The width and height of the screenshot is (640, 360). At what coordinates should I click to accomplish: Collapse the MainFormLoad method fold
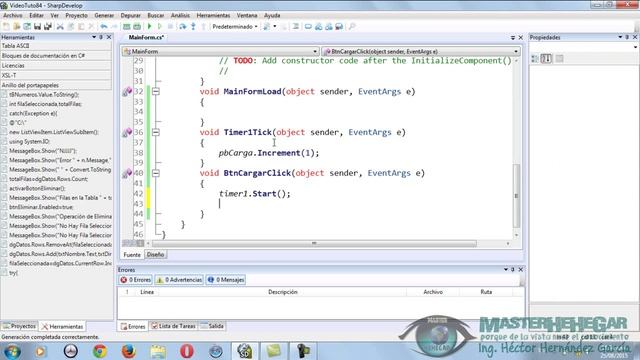coord(156,91)
